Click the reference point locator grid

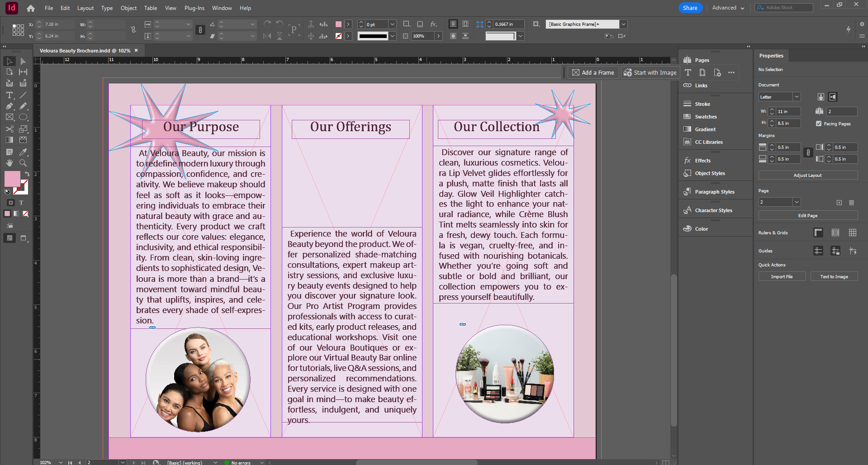point(18,30)
